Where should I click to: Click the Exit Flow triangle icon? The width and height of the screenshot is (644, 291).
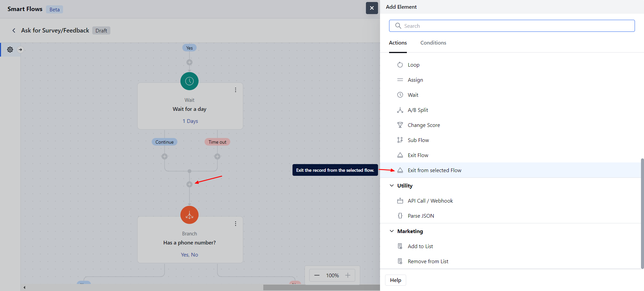(400, 155)
